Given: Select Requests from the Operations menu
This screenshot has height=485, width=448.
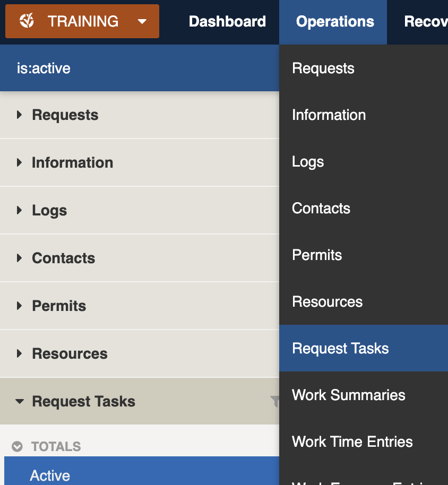Looking at the screenshot, I should 323,68.
